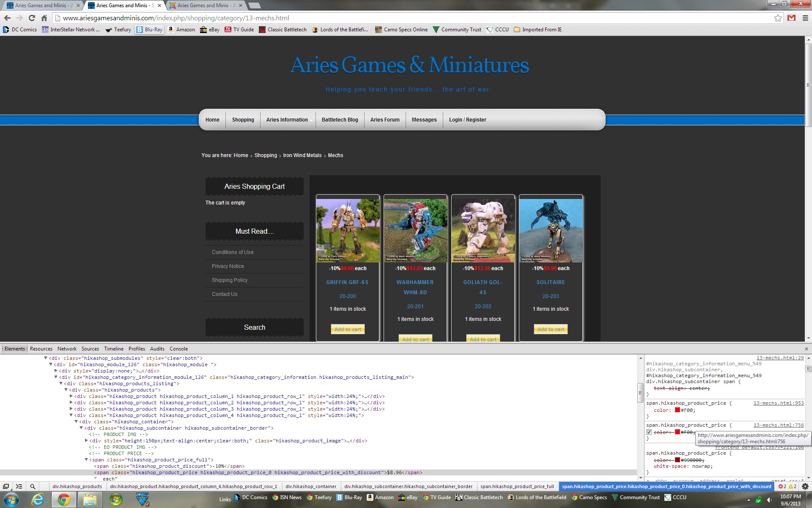
Task: Show the DevTools console drawer icon
Action: click(19, 486)
